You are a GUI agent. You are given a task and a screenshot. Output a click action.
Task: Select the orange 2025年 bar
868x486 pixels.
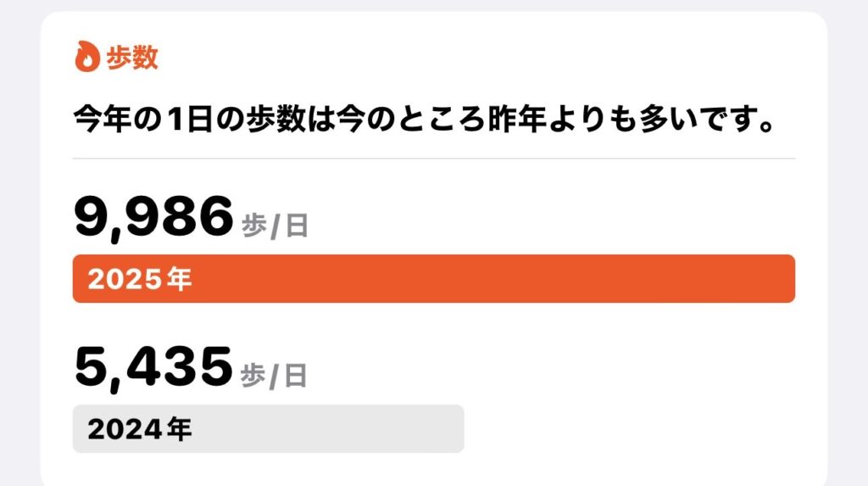tap(434, 279)
